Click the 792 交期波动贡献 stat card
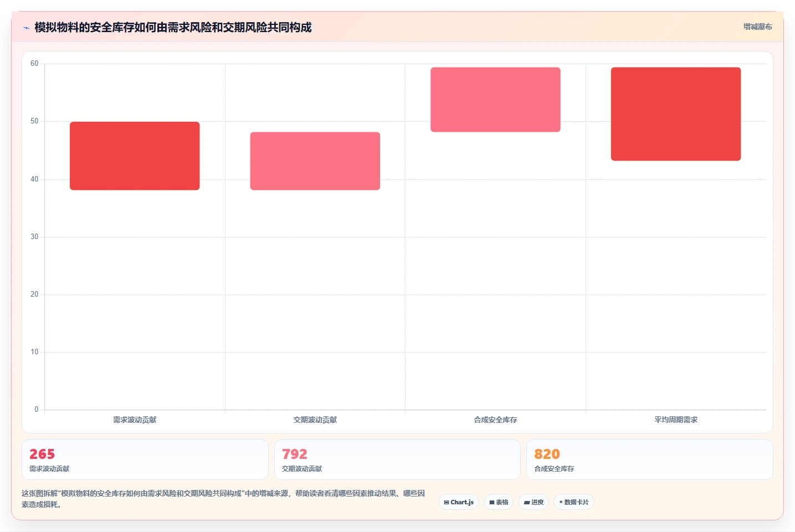Image resolution: width=795 pixels, height=532 pixels. (x=397, y=459)
